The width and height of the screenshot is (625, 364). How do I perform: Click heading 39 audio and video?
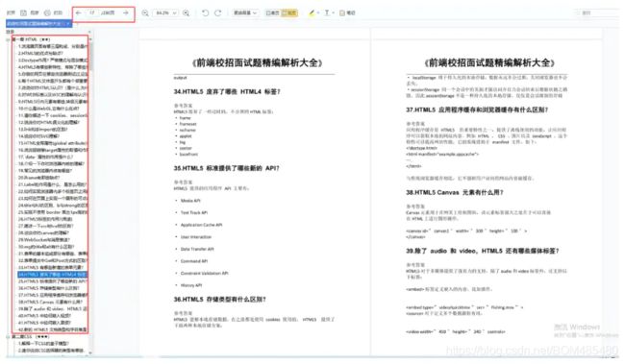pyautogui.click(x=483, y=251)
